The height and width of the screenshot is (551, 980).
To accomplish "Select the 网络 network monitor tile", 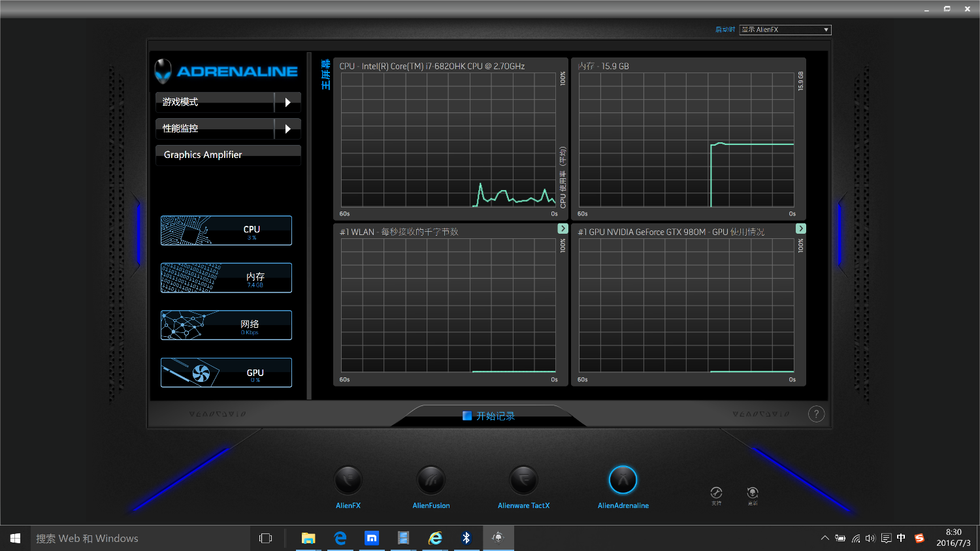I will (x=226, y=325).
